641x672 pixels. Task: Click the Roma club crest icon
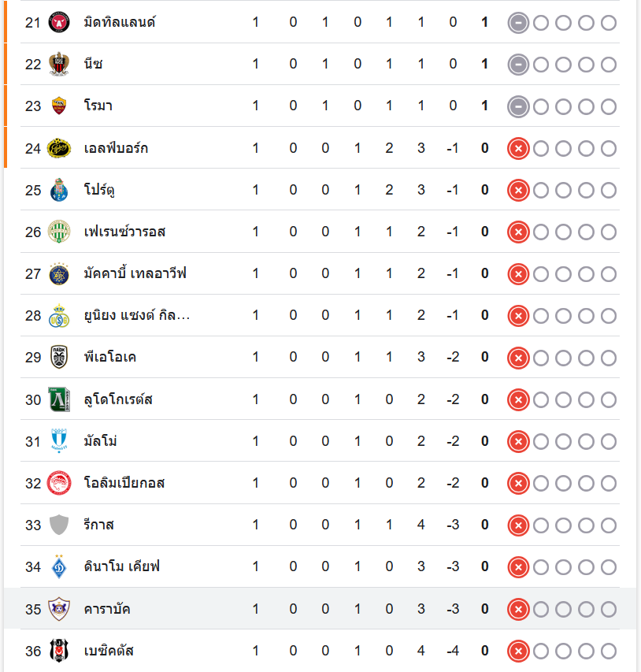coord(59,106)
